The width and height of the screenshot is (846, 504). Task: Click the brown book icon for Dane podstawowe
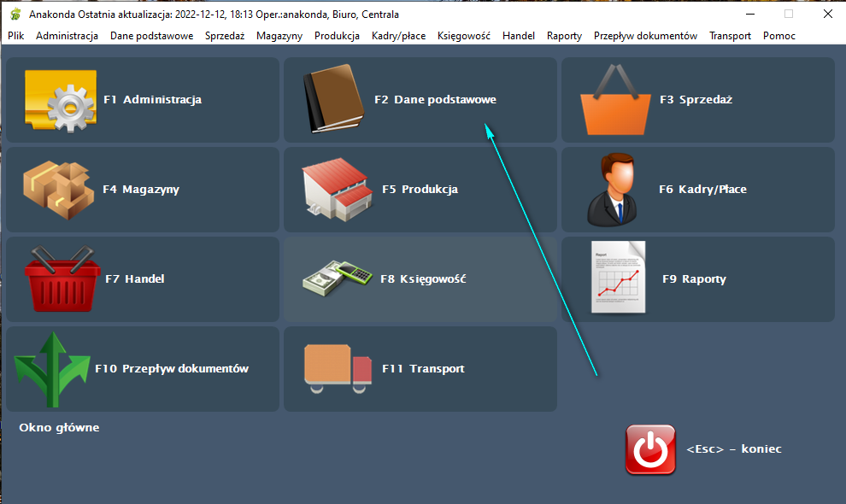(333, 98)
